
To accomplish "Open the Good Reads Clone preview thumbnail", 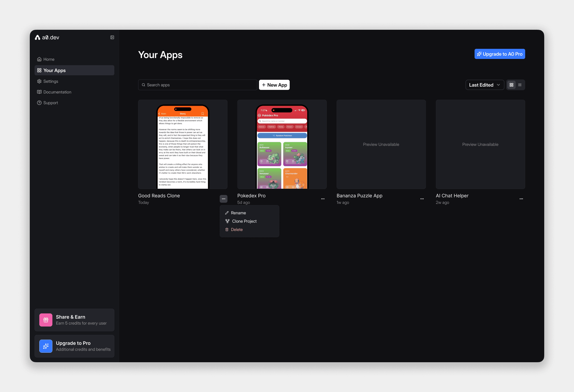I will pos(183,144).
